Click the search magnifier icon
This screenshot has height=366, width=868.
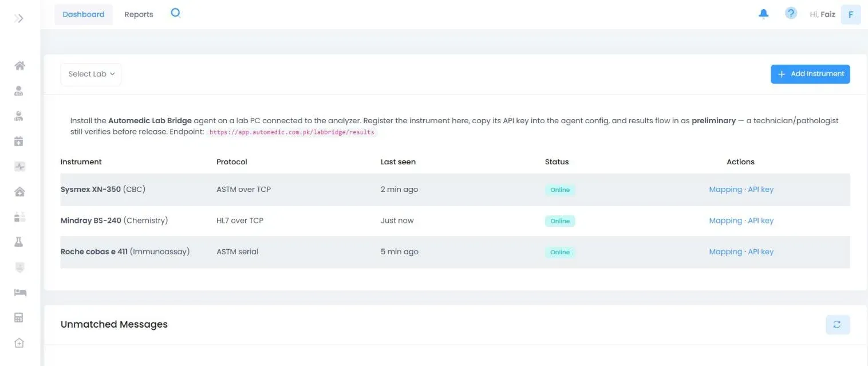(176, 13)
